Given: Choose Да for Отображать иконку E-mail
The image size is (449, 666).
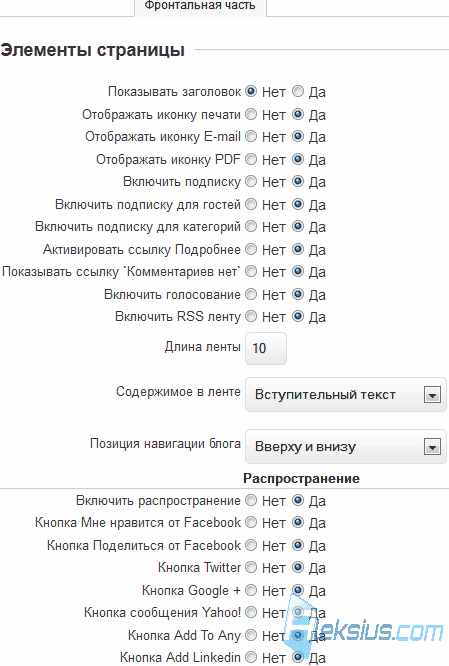Looking at the screenshot, I should tap(298, 136).
